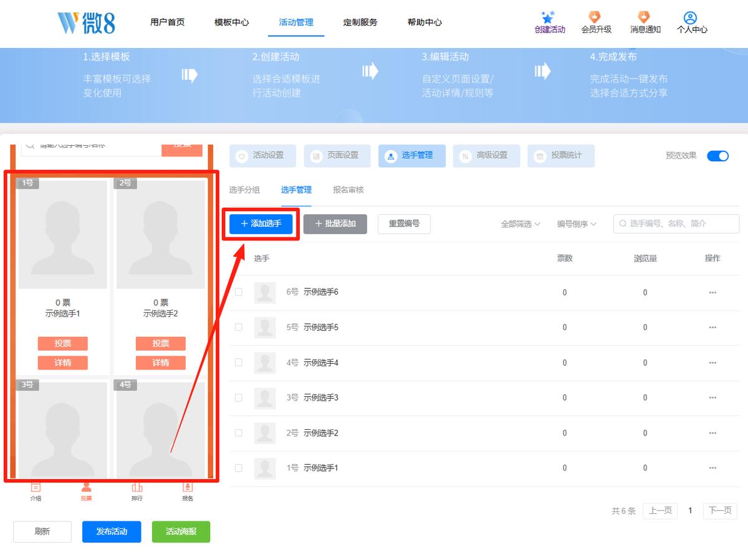This screenshot has height=560, width=748.
Task: Check the box for 示例选手3
Action: [238, 397]
